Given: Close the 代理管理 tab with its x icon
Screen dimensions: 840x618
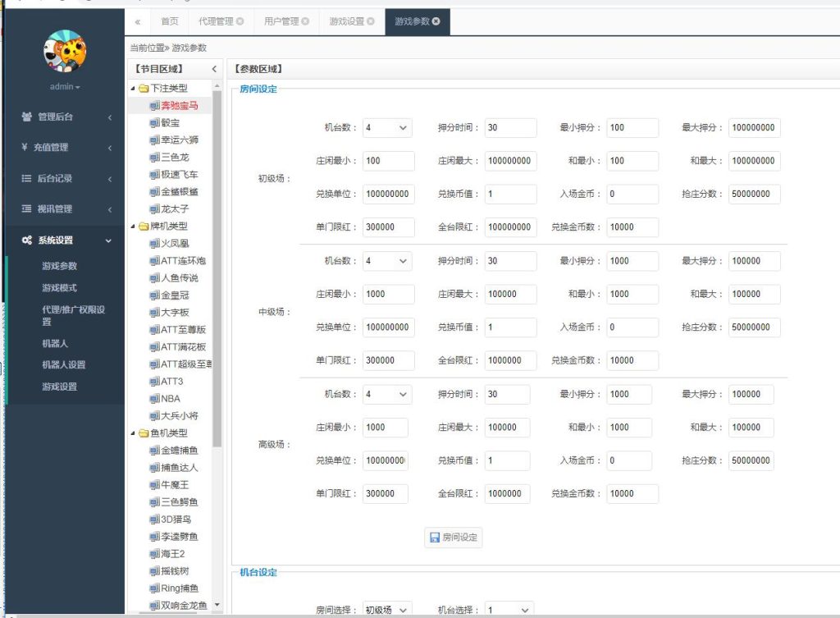Looking at the screenshot, I should point(240,21).
